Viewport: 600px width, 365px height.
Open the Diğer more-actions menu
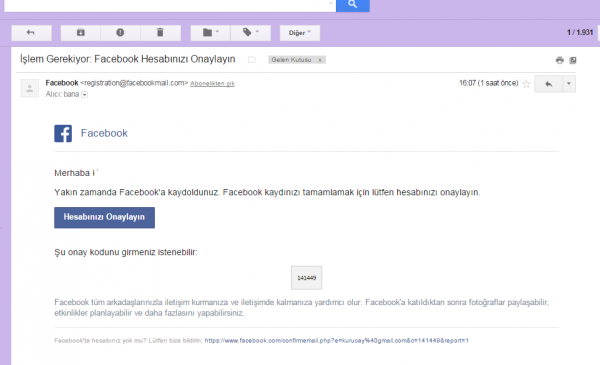coord(300,33)
